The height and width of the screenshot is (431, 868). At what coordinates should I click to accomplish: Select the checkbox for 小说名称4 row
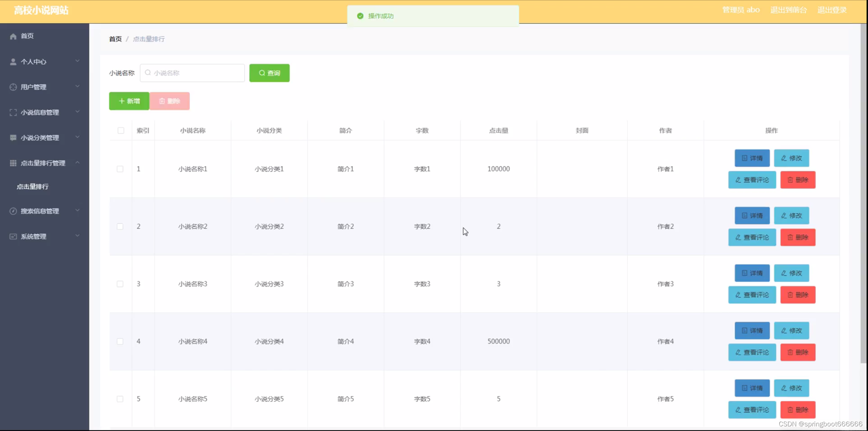pos(120,341)
